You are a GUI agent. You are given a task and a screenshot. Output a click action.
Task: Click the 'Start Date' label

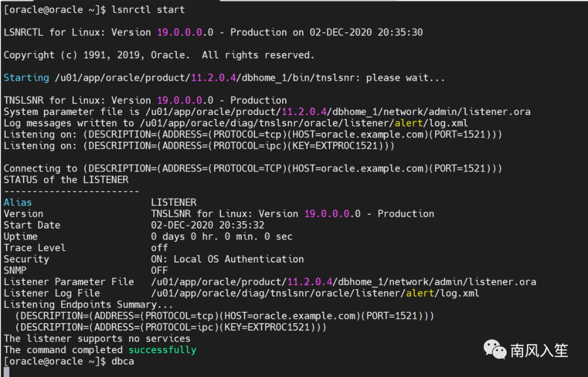tap(32, 225)
